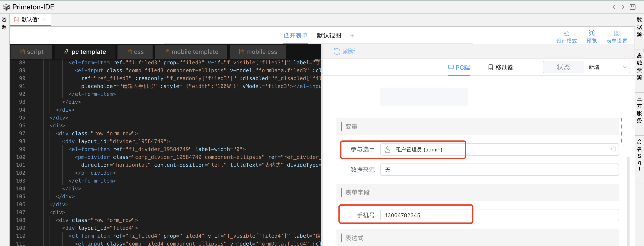
Task: Open the 预览 preview icon
Action: (x=591, y=33)
